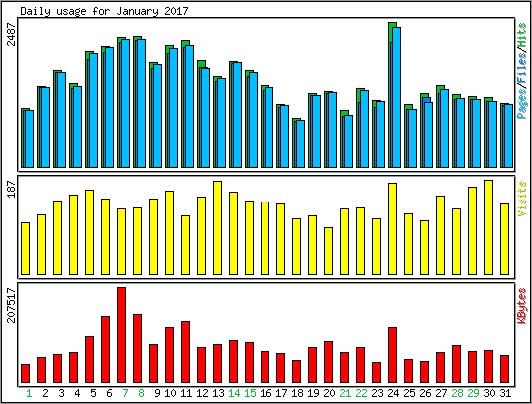This screenshot has width=532, height=404.
Task: Click day label 7 on the x-axis
Action: [125, 393]
